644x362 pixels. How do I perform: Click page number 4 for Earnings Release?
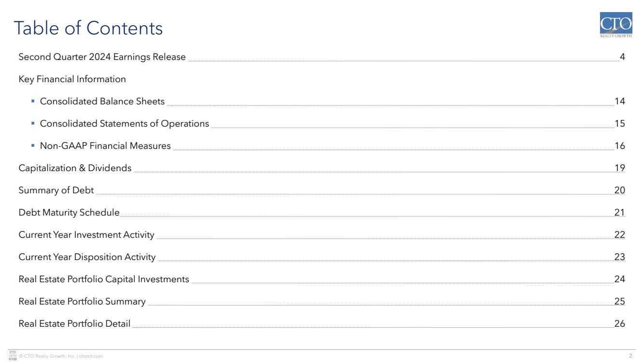[622, 57]
